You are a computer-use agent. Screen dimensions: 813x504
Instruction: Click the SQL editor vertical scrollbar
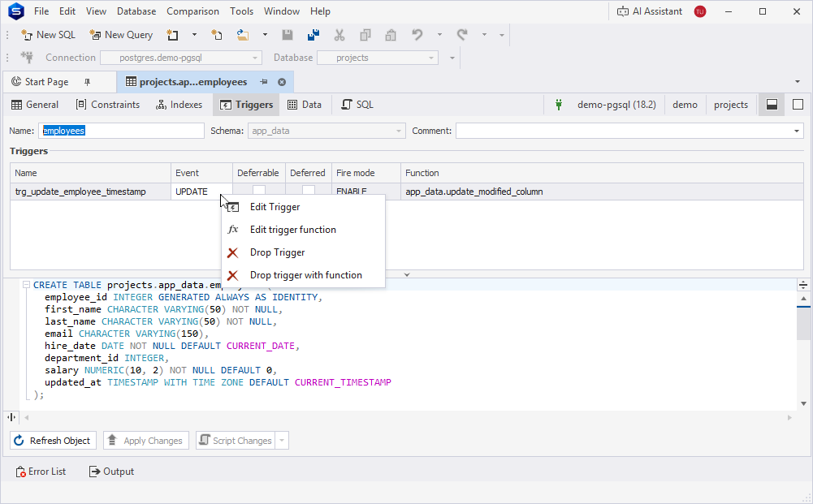pyautogui.click(x=804, y=323)
